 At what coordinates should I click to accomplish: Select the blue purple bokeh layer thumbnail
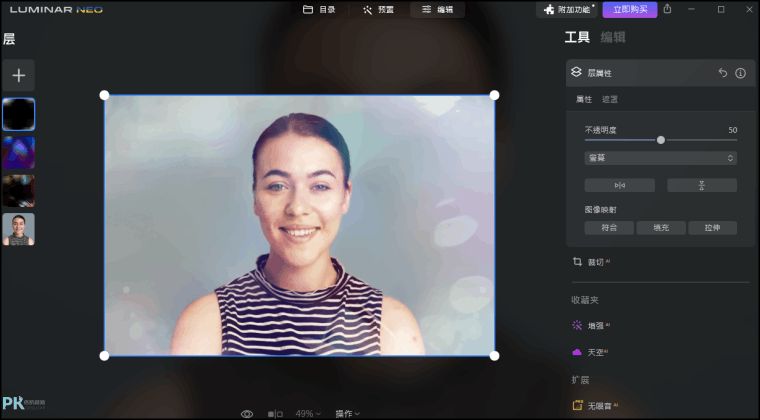[x=18, y=153]
